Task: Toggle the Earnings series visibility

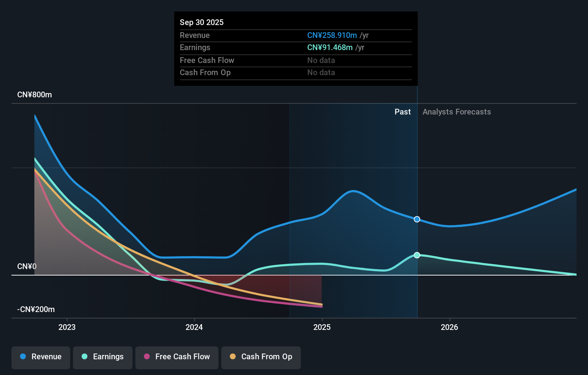Action: 102,357
